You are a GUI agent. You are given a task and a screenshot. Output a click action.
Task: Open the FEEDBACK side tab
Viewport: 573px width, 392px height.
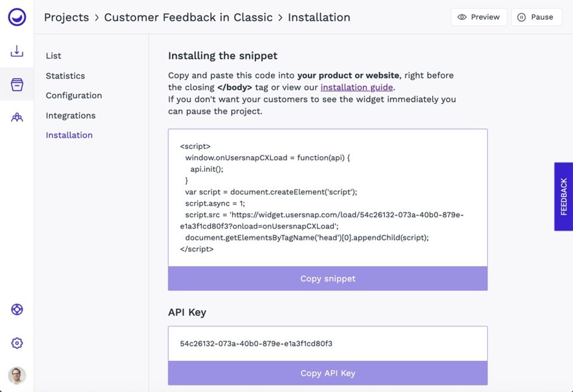[563, 196]
